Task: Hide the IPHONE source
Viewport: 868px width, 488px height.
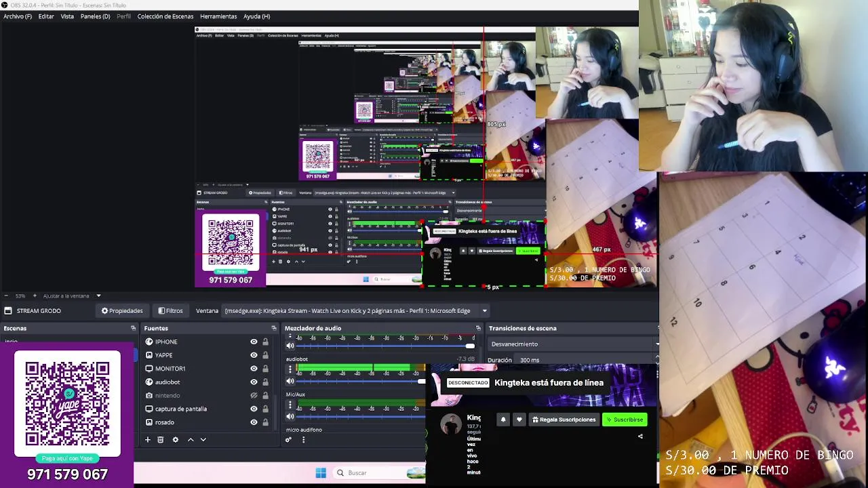Action: click(254, 342)
